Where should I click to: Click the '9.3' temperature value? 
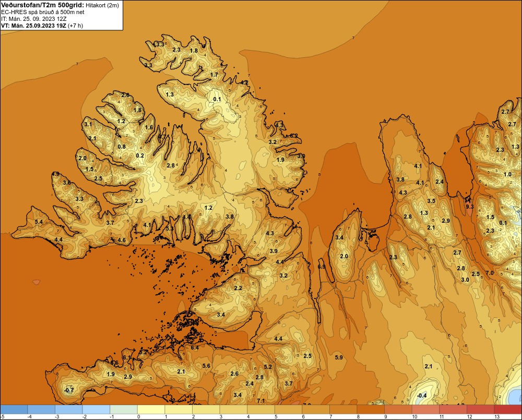coord(469,207)
